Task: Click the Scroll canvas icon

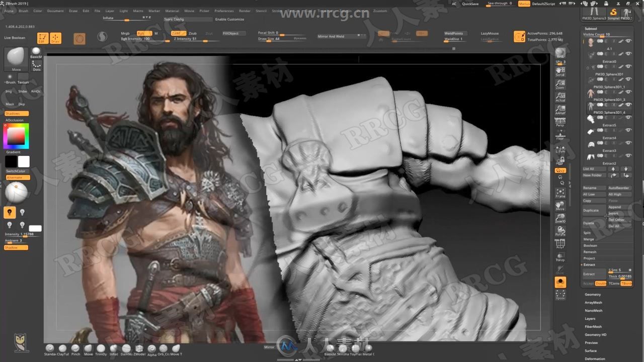Action: coord(560,71)
